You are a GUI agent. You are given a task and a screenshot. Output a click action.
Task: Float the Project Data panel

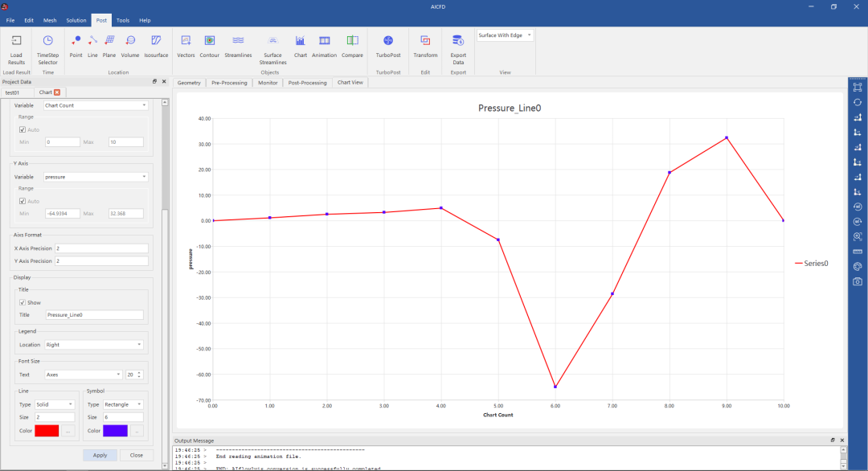tap(154, 81)
